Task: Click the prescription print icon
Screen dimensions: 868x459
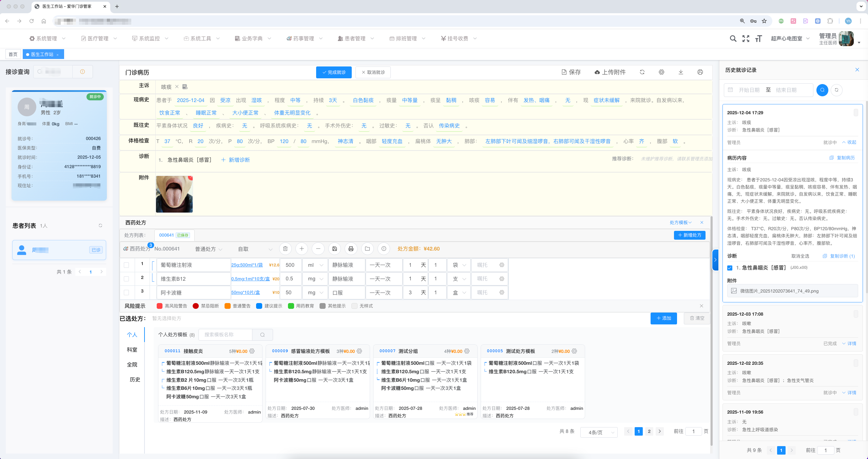Action: coord(351,249)
